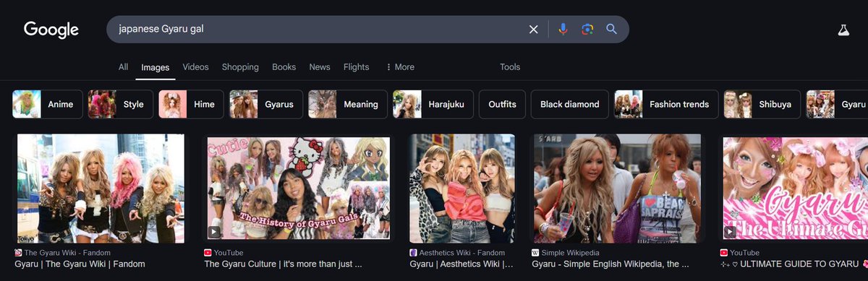Click YouTube source under Gyaru Culture video
Image resolution: width=868 pixels, height=281 pixels.
229,253
